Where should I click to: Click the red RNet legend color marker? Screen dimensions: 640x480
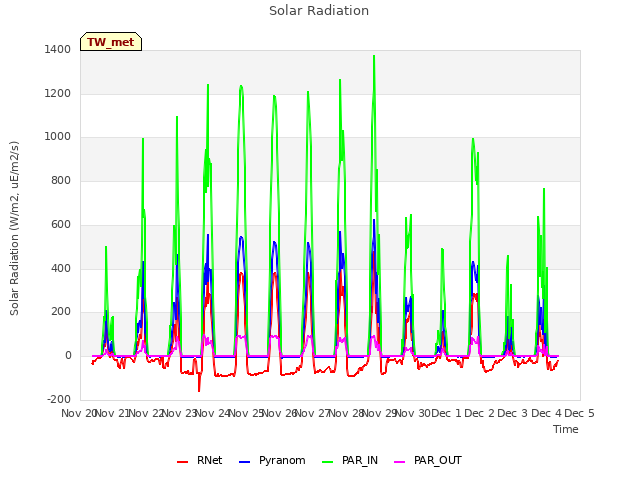[x=182, y=462]
